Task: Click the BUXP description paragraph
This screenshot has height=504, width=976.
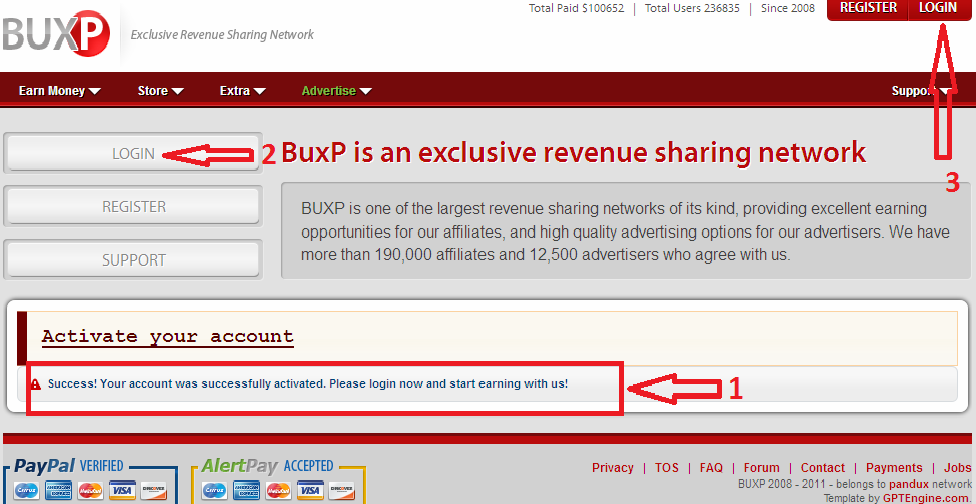Action: 625,231
